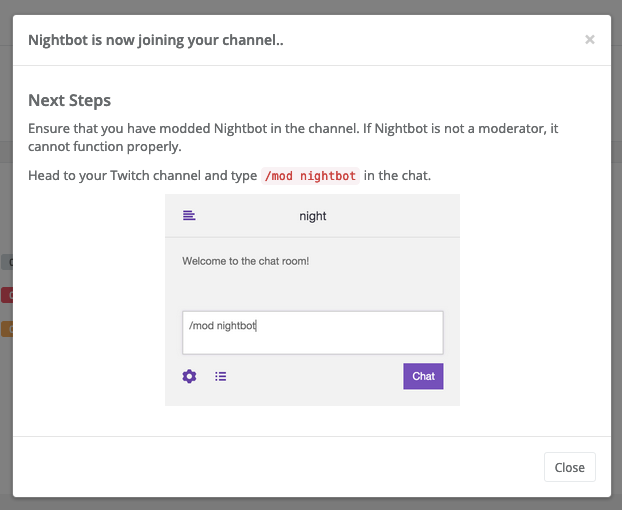Click the red /mod nightbot code snippet

310,176
